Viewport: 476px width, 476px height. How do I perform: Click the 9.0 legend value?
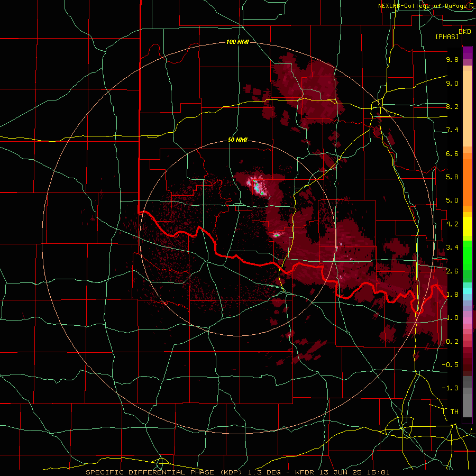pos(452,83)
